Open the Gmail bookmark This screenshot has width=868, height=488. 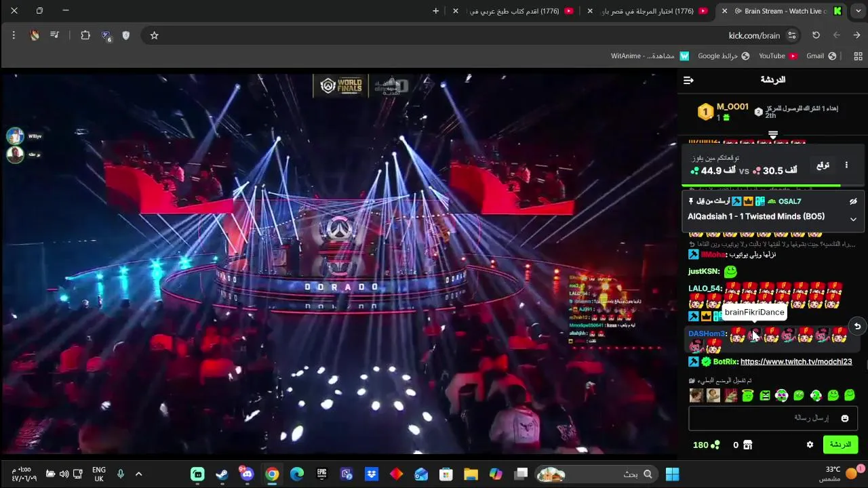821,56
